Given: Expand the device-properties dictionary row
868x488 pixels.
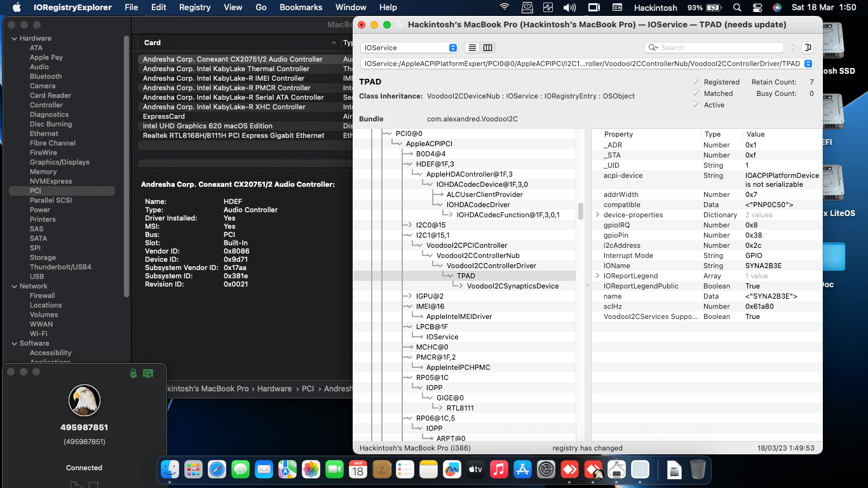Looking at the screenshot, I should point(597,215).
